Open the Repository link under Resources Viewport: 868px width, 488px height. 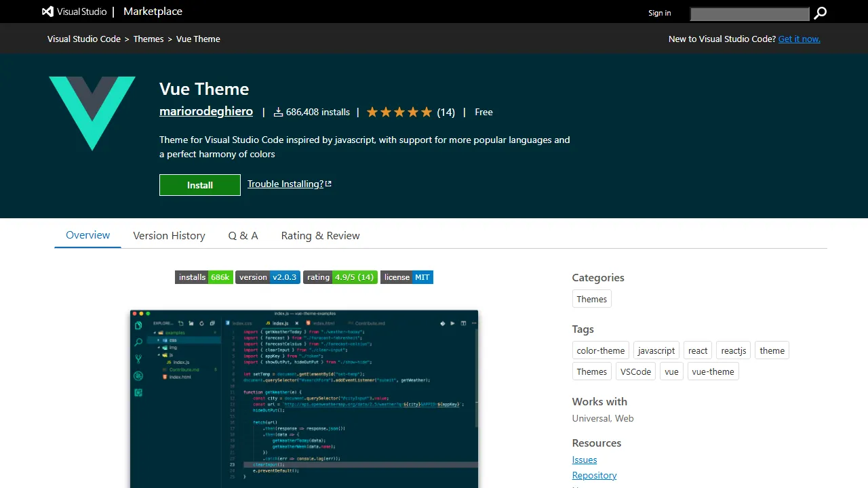point(594,475)
